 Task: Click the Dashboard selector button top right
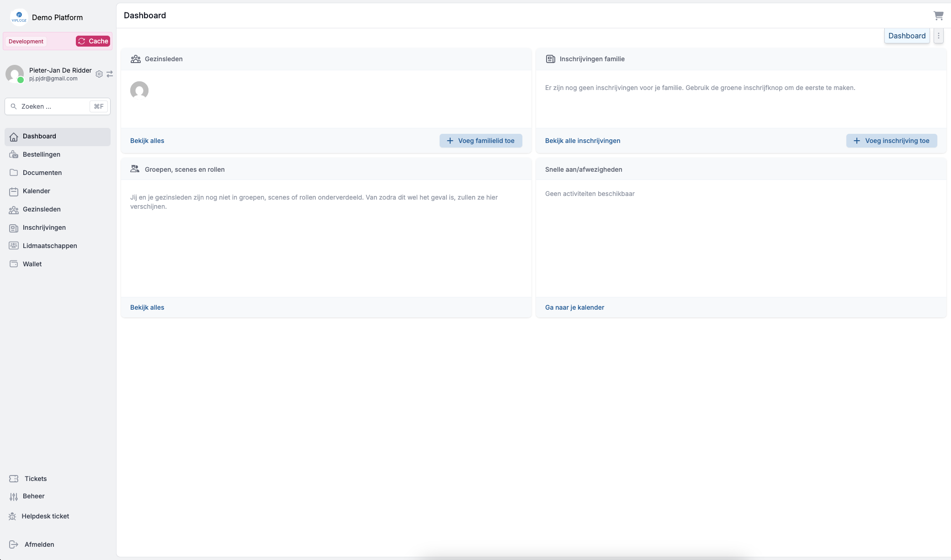coord(907,36)
